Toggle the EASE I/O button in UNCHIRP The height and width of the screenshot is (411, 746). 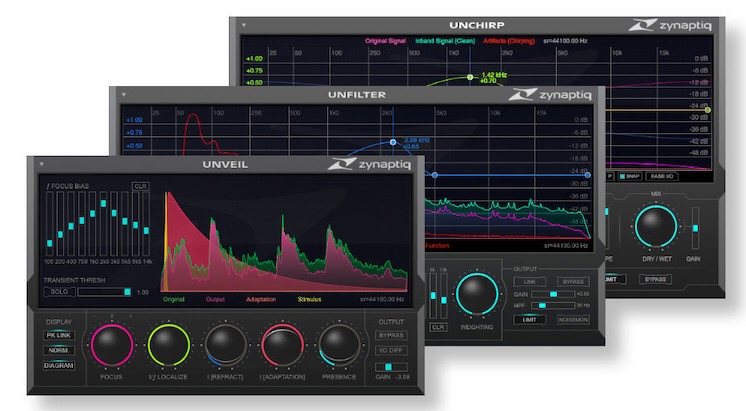tap(662, 176)
